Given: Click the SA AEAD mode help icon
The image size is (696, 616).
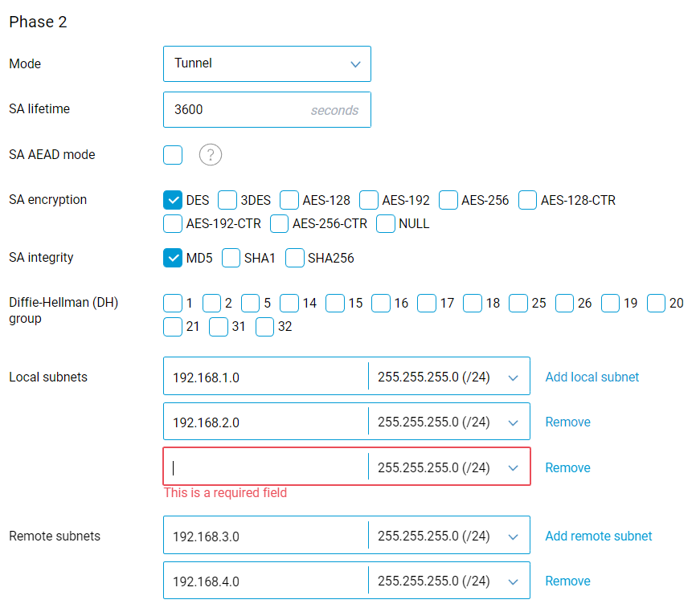Looking at the screenshot, I should click(x=211, y=155).
